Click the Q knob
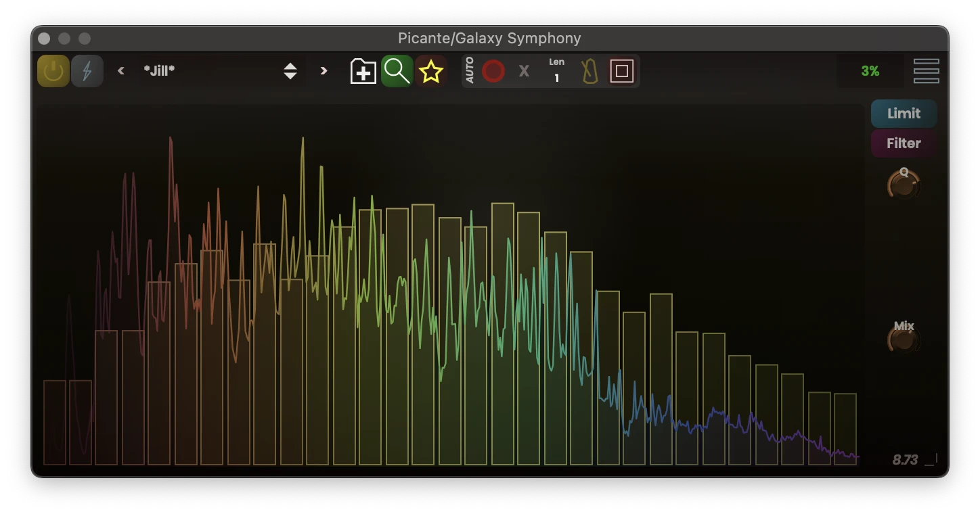980x514 pixels. pos(904,185)
